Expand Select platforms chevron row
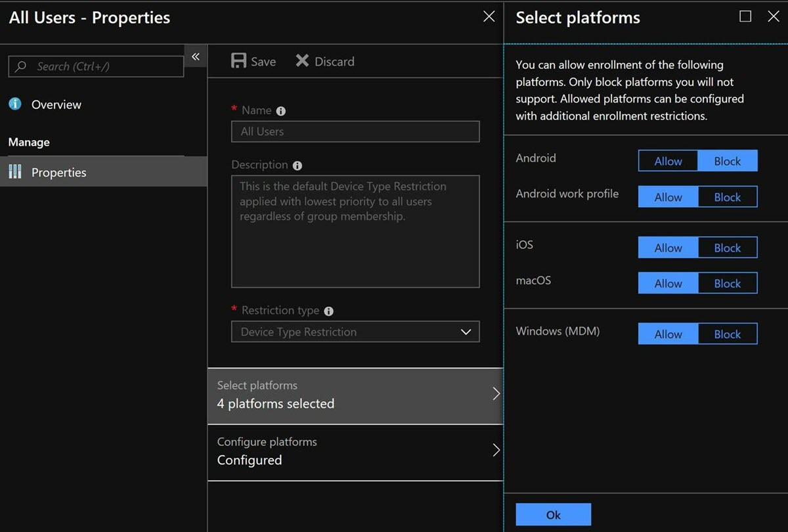788x532 pixels. (x=355, y=395)
